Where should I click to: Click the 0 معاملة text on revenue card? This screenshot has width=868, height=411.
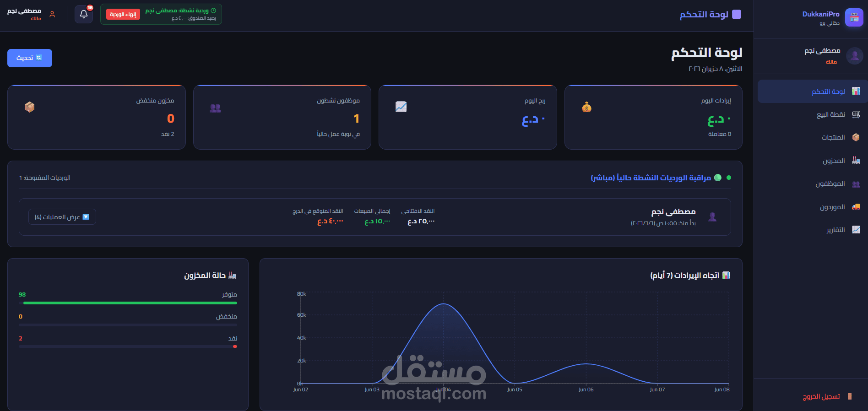[x=720, y=134]
